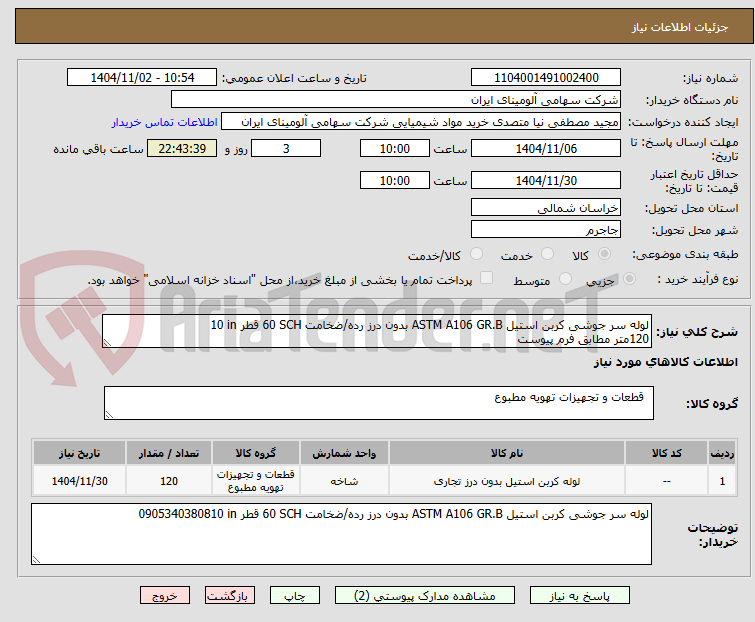Click the 'تاریخ نیاز' column header

79,453
